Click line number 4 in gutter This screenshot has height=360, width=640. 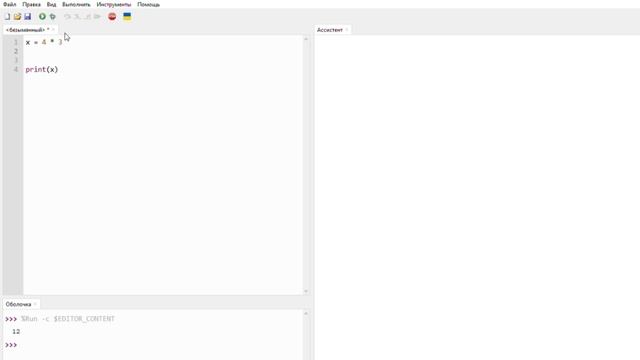point(16,69)
